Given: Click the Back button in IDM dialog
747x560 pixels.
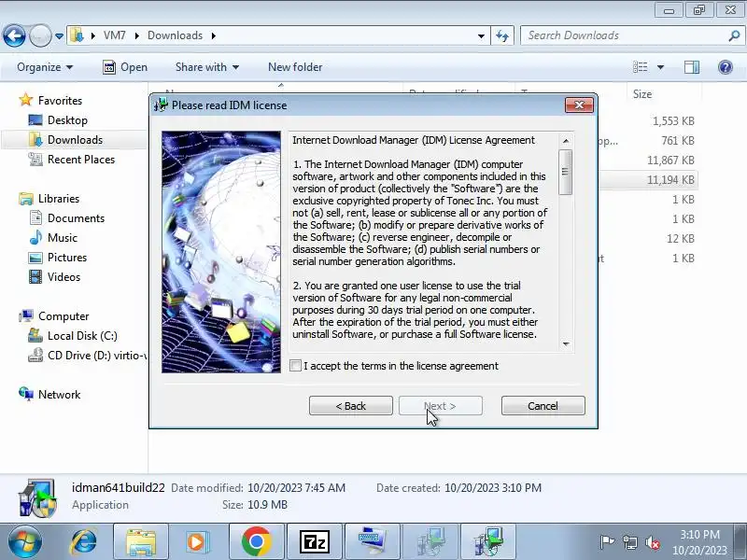Looking at the screenshot, I should pyautogui.click(x=351, y=406).
